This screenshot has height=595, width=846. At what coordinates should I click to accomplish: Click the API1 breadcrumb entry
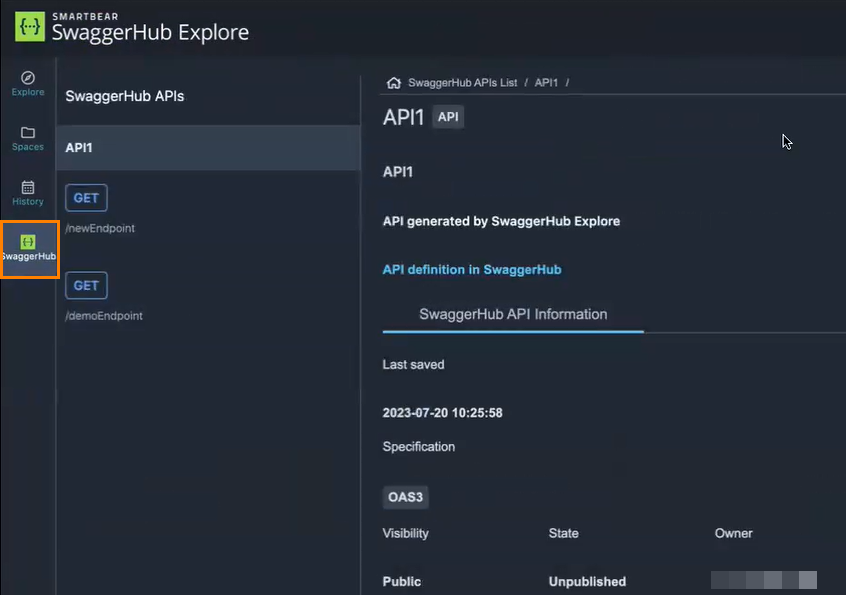(546, 82)
